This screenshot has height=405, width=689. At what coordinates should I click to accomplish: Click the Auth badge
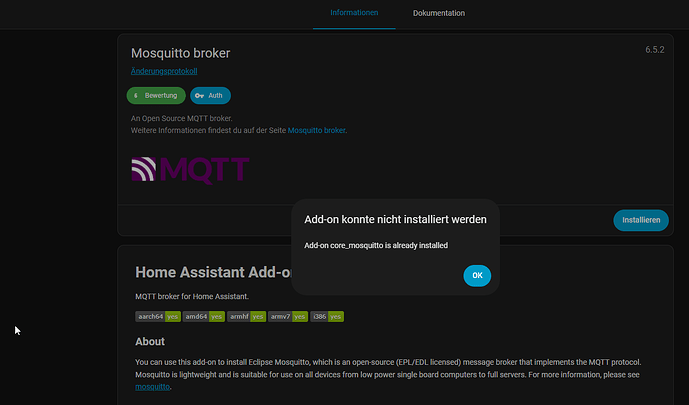(210, 95)
